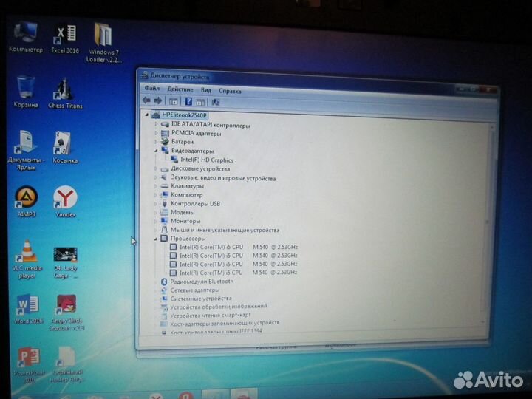The width and height of the screenshot is (532, 399).
Task: Click the Back arrow in Device Manager toolbar
Action: click(146, 100)
